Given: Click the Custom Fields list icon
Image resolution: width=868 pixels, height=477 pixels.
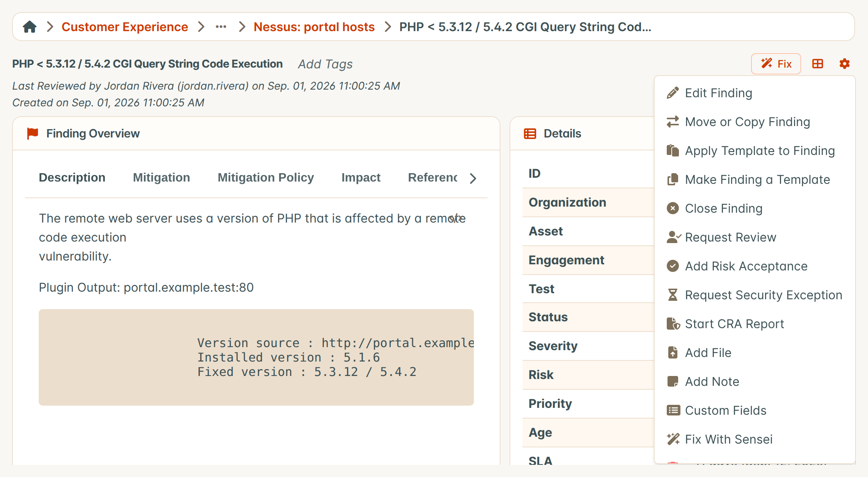Looking at the screenshot, I should pos(673,411).
